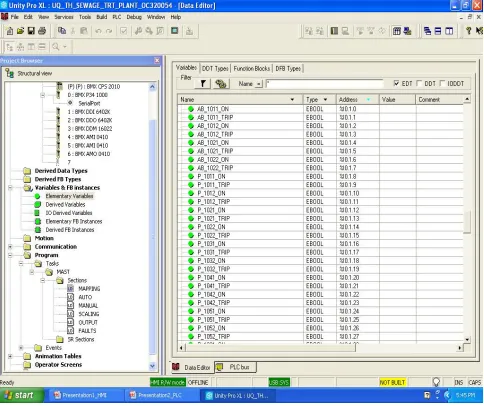The image size is (484, 406).
Task: Click the table's horizontal scrollbar thumb
Action: (269, 348)
